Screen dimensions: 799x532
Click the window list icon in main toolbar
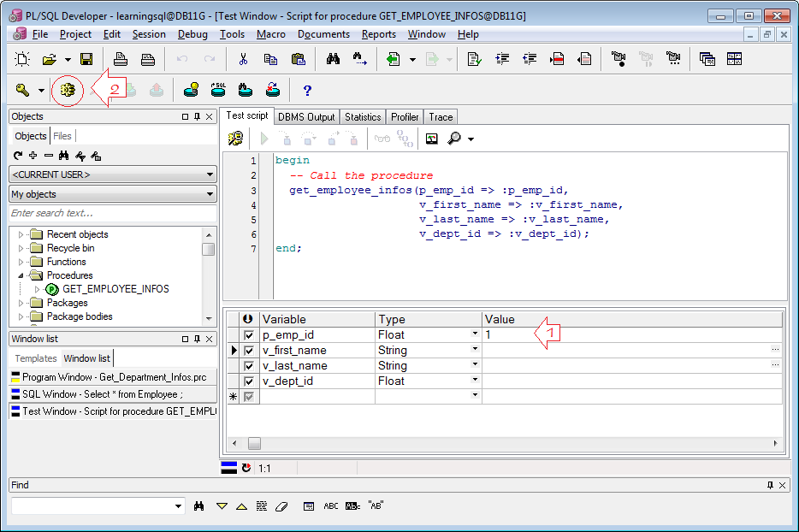point(707,59)
